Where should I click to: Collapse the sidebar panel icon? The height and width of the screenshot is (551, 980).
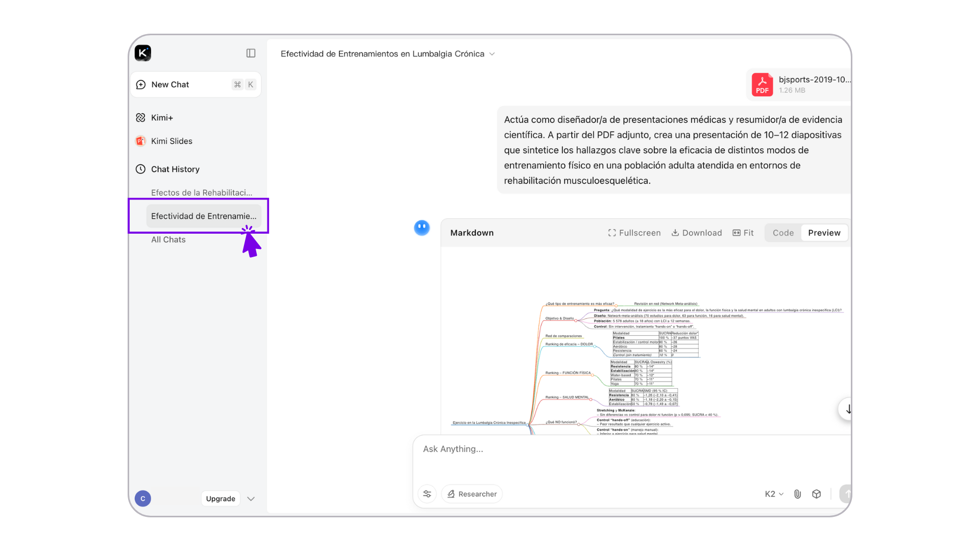coord(251,53)
